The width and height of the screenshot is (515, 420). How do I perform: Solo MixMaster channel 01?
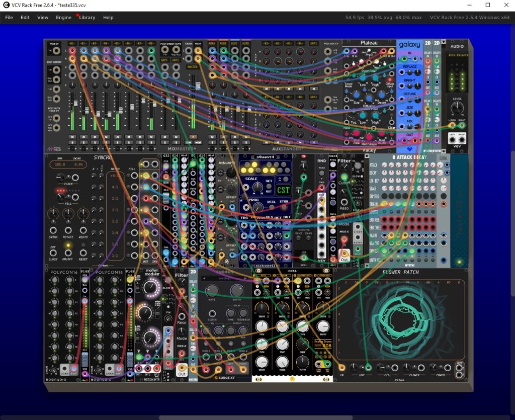pos(72,142)
